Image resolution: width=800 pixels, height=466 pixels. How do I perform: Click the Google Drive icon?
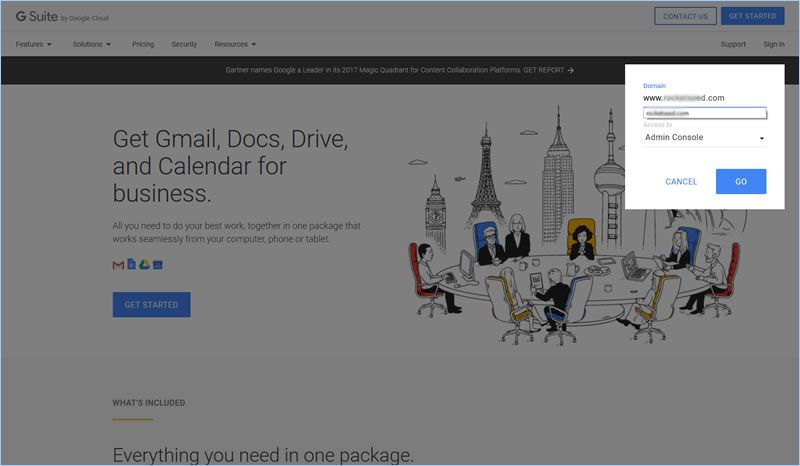coord(145,264)
